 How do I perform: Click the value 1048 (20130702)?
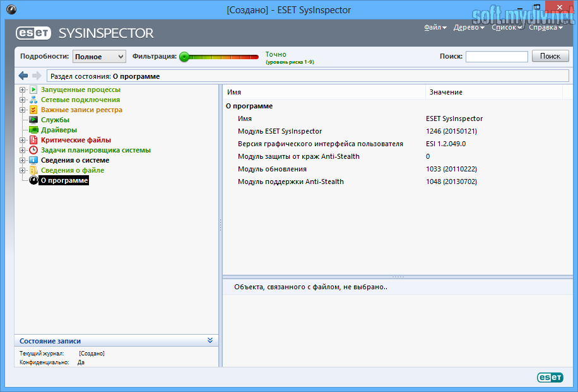[451, 182]
